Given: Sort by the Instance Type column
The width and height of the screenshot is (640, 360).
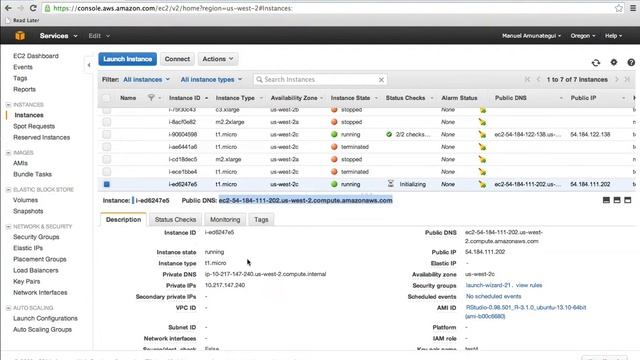Looking at the screenshot, I should (x=235, y=98).
